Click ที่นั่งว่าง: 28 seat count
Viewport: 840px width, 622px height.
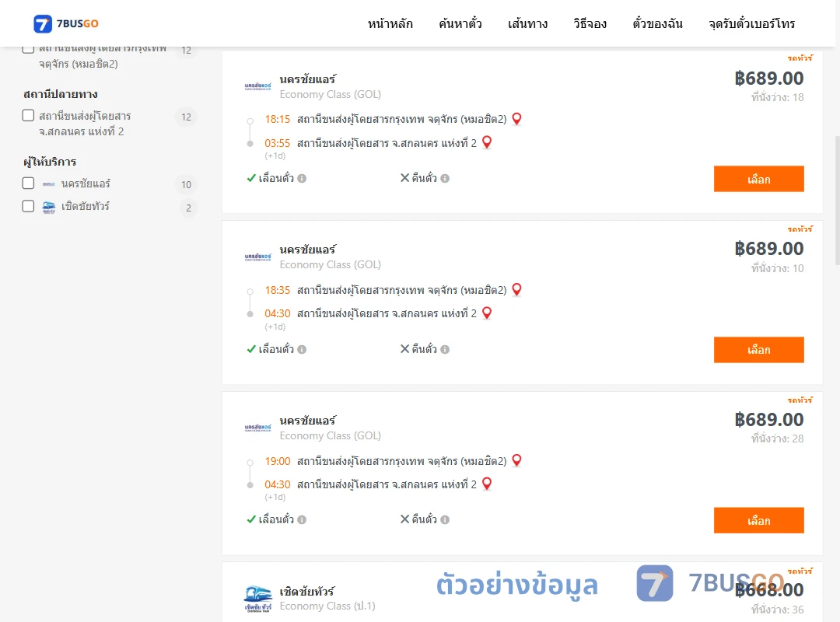pos(777,439)
